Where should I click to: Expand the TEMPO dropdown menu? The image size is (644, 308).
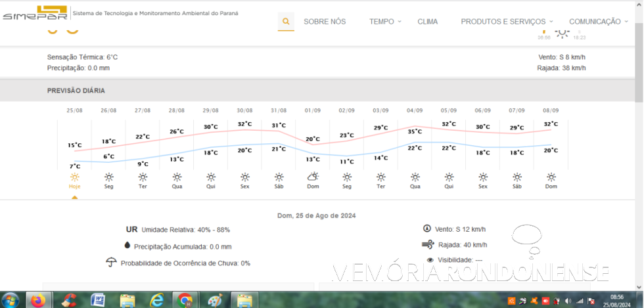384,22
